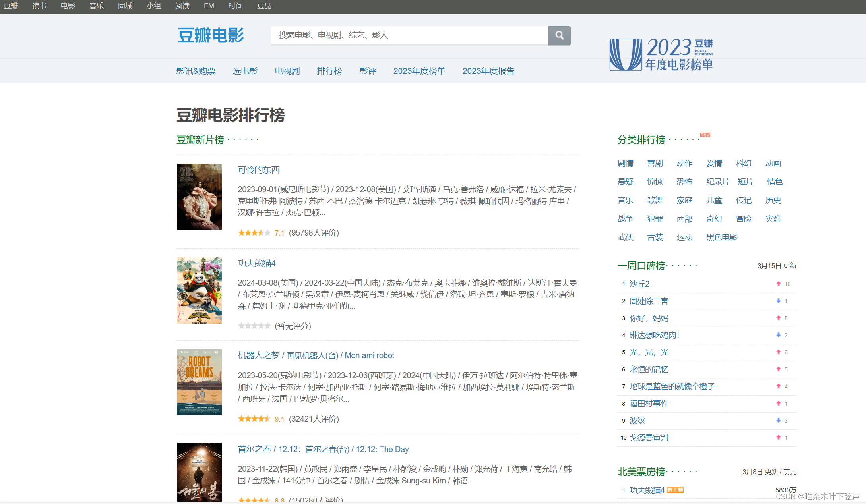Open 可怜的东西 movie poster
This screenshot has width=866, height=504.
[x=199, y=196]
